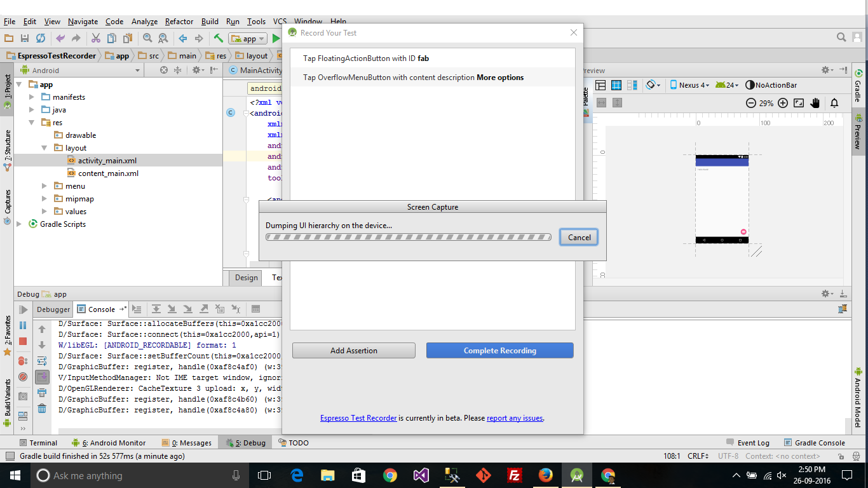
Task: Click the Paste clipboard icon
Action: [x=128, y=39]
